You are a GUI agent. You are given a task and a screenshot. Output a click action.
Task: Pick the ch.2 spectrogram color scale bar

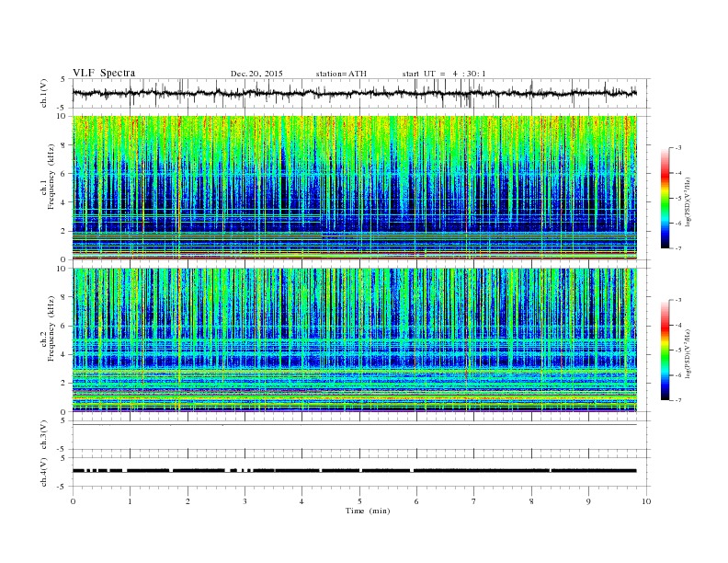665,350
